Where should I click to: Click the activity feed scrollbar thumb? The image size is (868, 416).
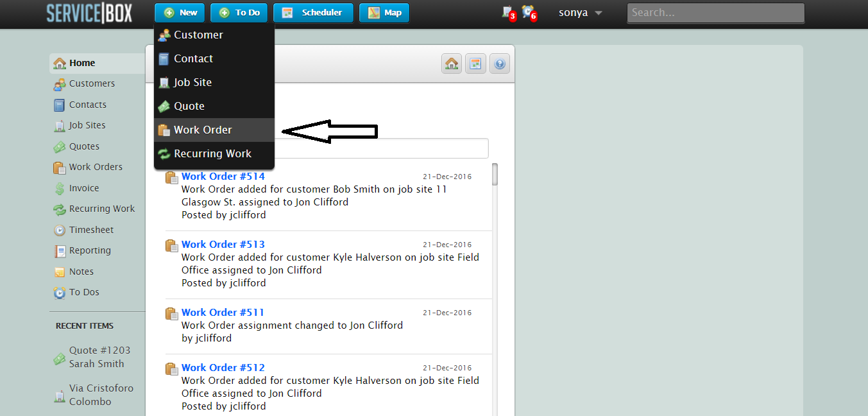[495, 174]
